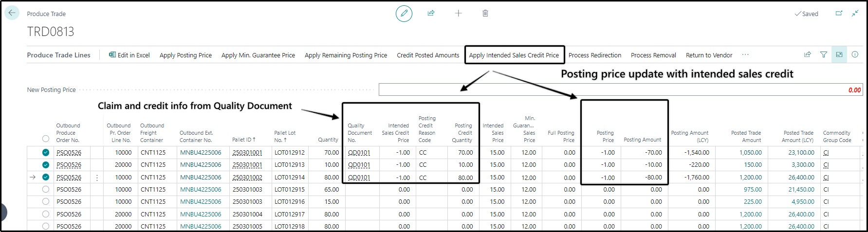The height and width of the screenshot is (232, 868).
Task: Deselect the row with LOT012913
Action: 46,165
